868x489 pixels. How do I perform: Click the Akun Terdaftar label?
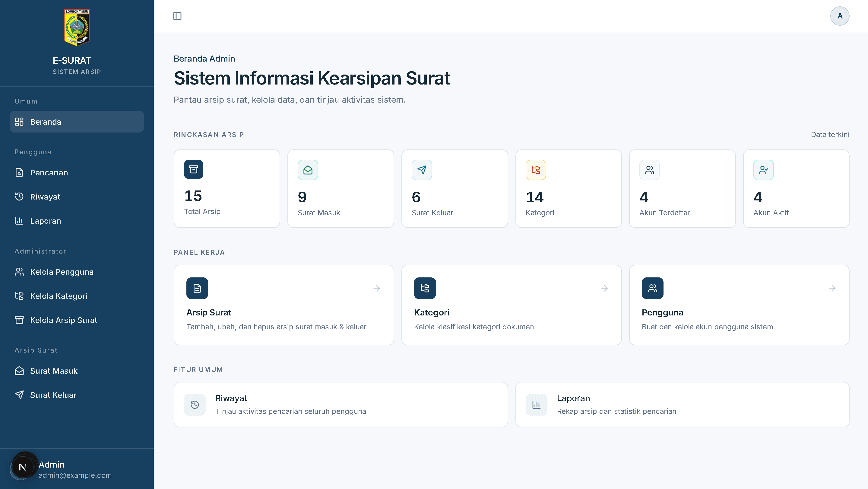(x=664, y=213)
